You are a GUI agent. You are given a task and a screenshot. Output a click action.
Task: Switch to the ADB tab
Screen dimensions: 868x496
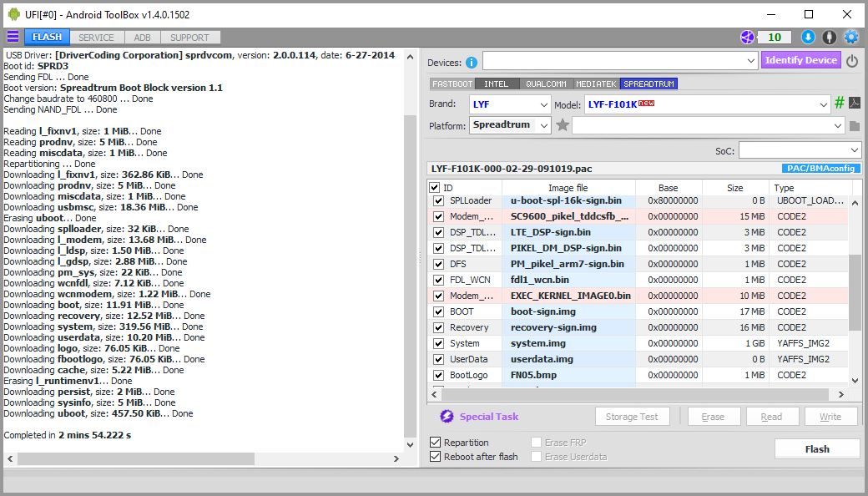coord(142,38)
